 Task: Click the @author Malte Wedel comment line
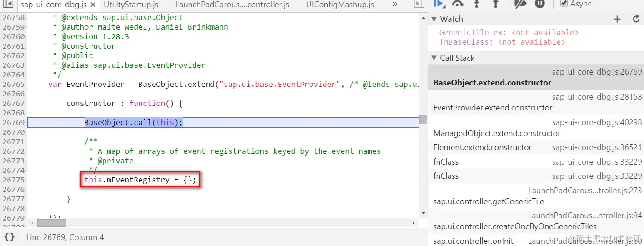(140, 27)
